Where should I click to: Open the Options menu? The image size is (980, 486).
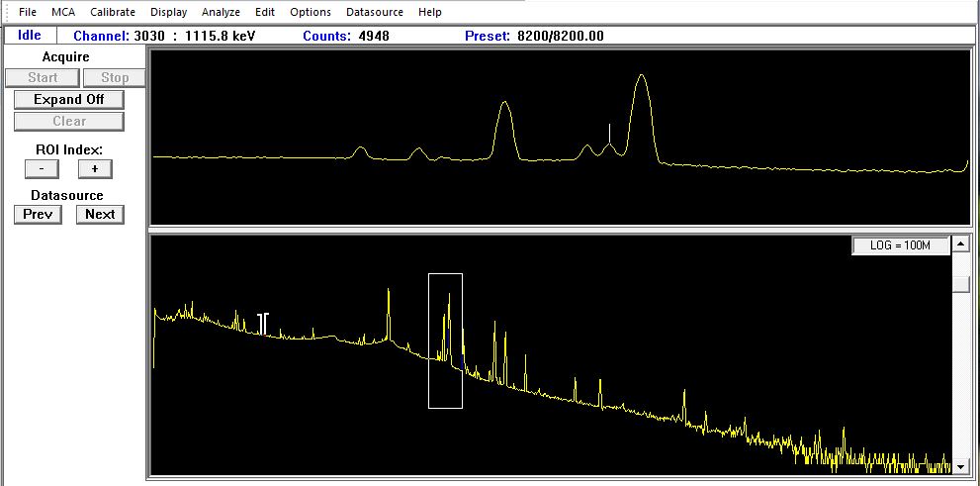(311, 12)
